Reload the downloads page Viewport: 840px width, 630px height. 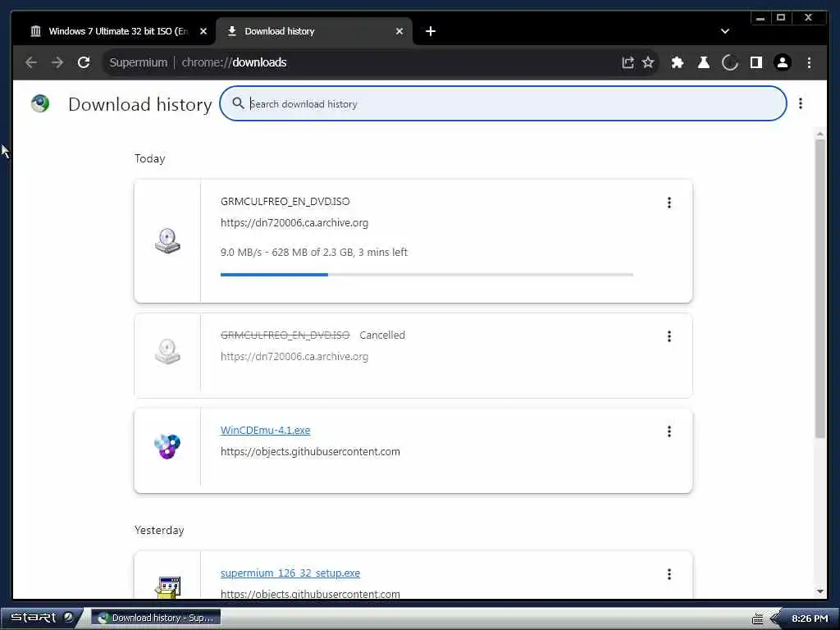point(84,62)
